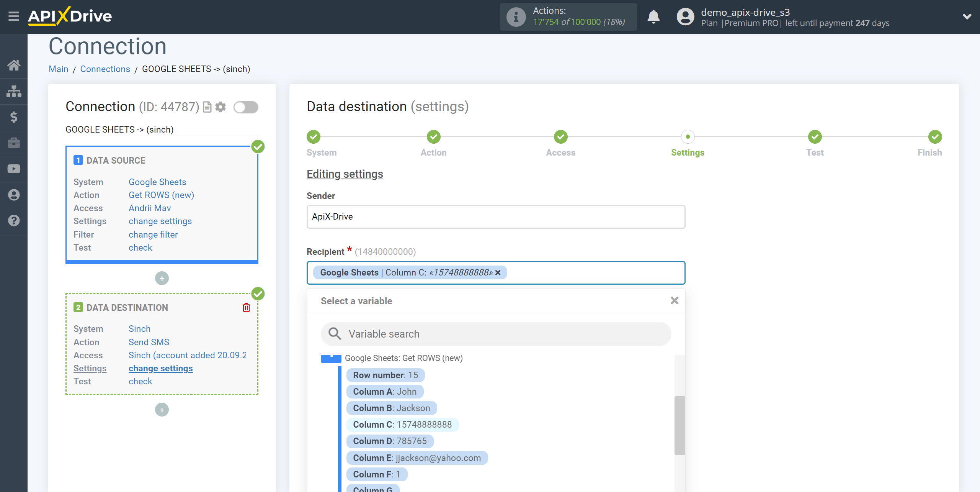This screenshot has width=980, height=492.
Task: Select the Column A: John variable
Action: pos(385,392)
